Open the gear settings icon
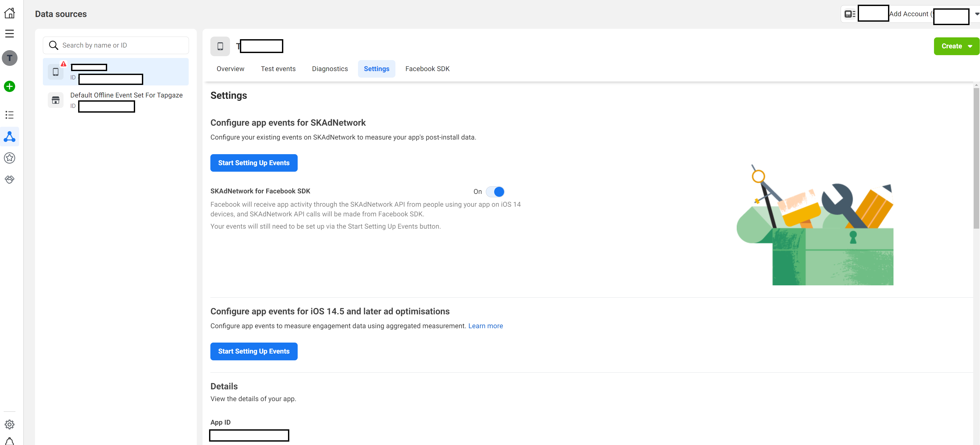Image resolution: width=980 pixels, height=445 pixels. [9, 424]
